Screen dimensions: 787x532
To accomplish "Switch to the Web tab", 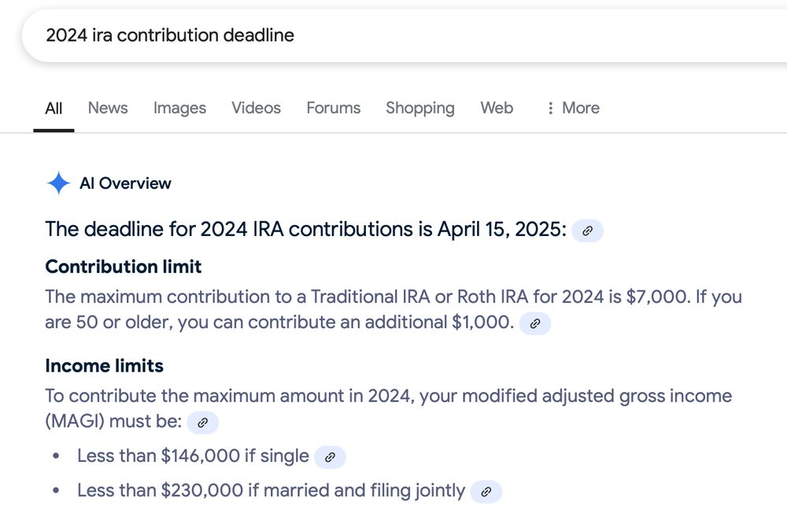I will [497, 108].
